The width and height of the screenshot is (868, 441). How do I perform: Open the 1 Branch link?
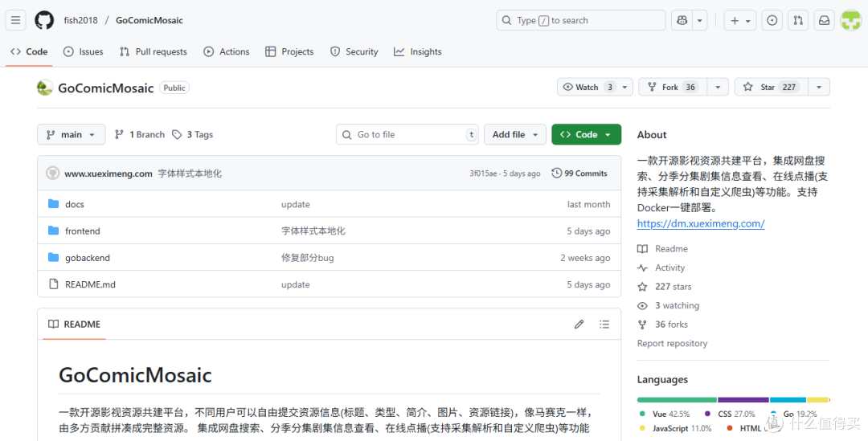[140, 134]
